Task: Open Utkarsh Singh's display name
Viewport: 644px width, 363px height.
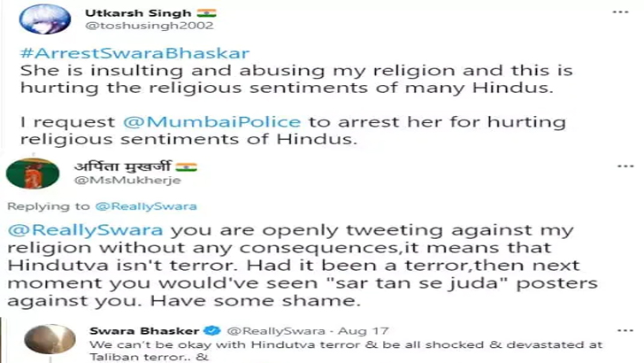Action: tap(138, 13)
